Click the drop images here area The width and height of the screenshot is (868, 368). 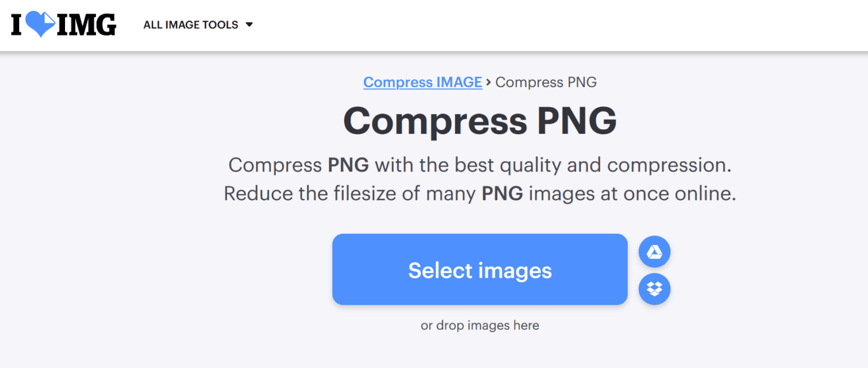[480, 325]
